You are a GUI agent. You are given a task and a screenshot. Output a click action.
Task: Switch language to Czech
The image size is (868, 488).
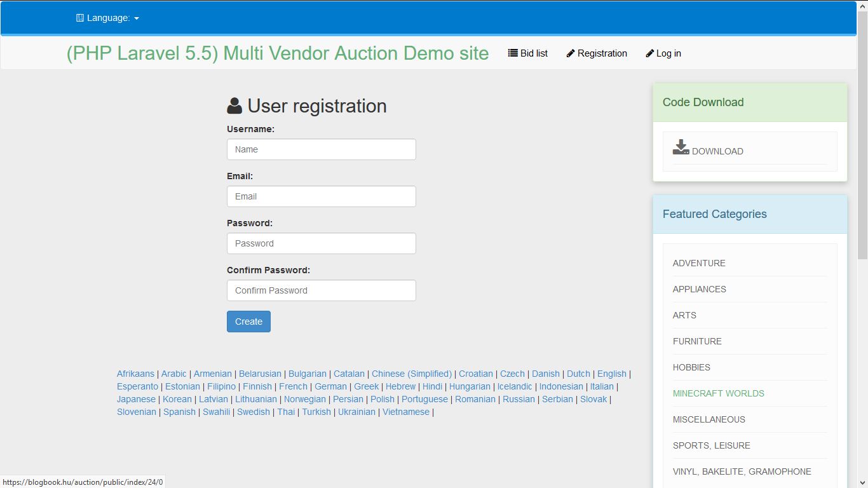[x=512, y=374]
